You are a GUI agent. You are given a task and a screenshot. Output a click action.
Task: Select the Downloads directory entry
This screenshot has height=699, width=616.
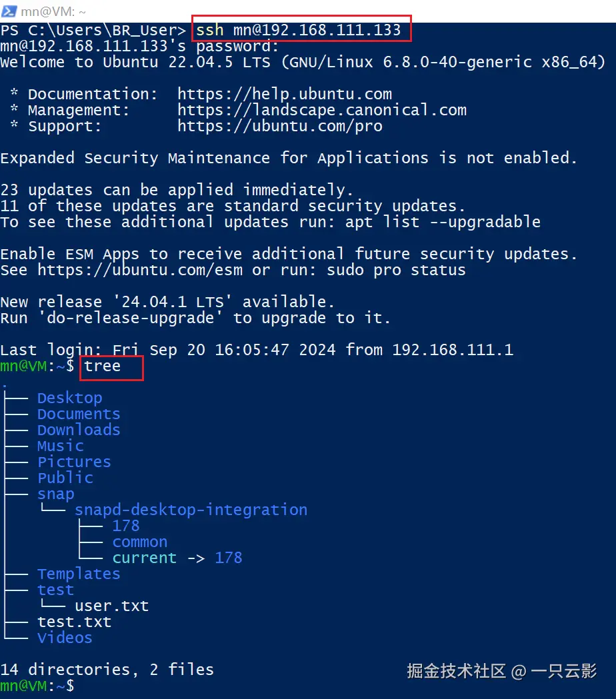click(79, 430)
